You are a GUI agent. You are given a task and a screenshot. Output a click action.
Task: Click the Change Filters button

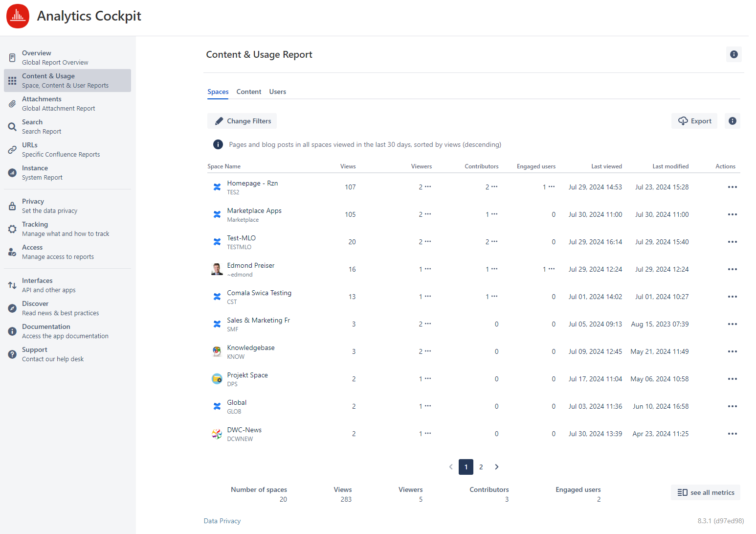(x=242, y=121)
